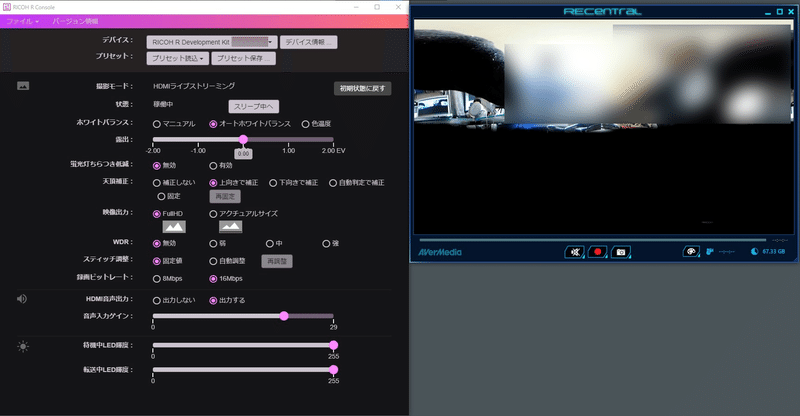Select 自動調整 for スティッチ調整
This screenshot has width=800, height=416.
tap(213, 261)
